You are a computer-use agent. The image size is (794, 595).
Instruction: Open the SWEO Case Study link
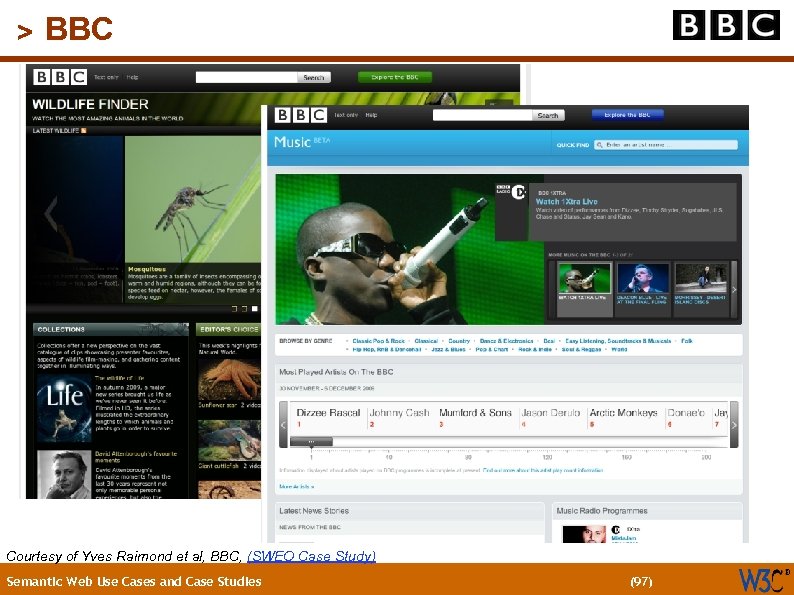tap(311, 556)
